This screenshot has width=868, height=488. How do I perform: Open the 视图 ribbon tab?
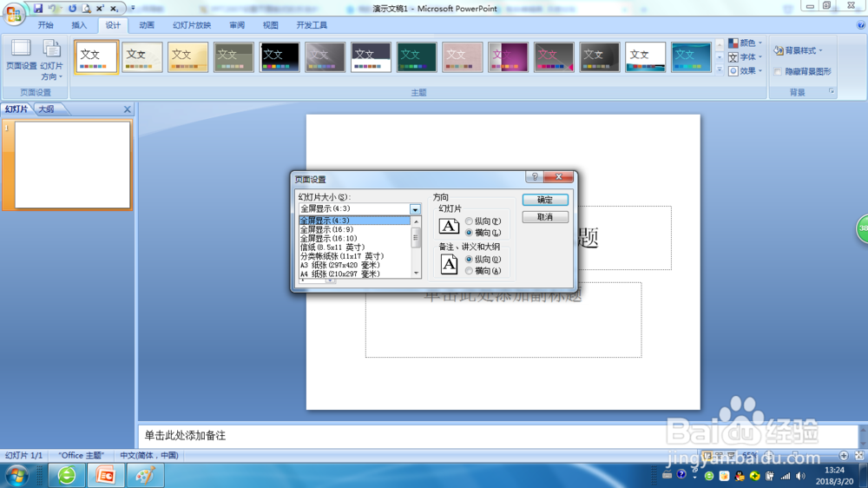tap(270, 25)
